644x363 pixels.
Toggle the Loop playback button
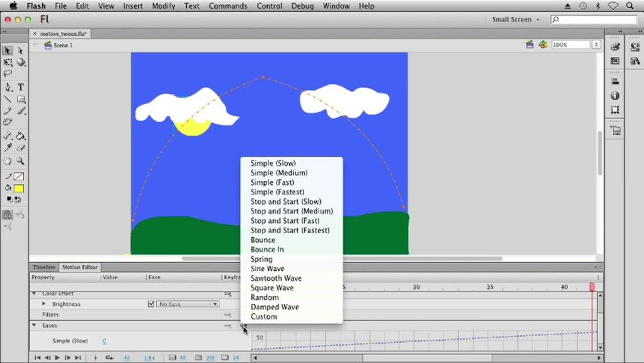[109, 357]
